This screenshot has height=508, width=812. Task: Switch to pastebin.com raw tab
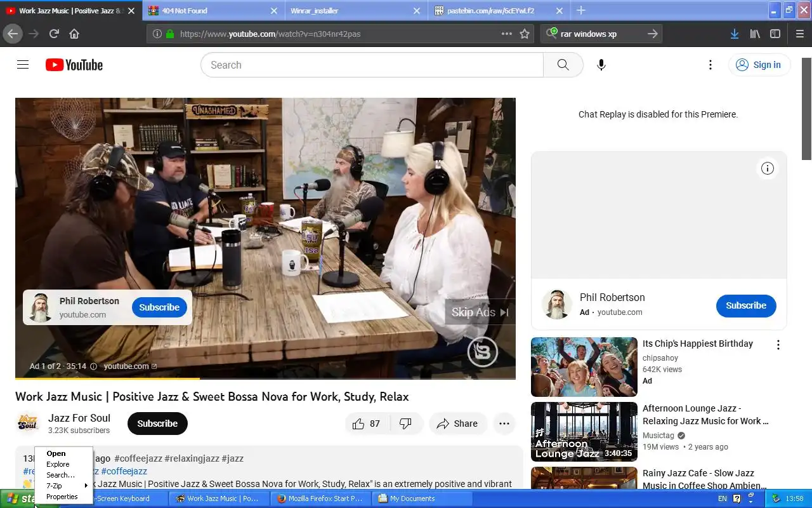[499, 11]
